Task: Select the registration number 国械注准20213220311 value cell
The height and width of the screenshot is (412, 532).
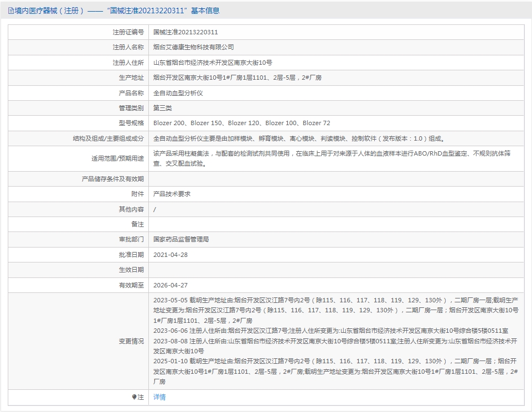Action: click(x=185, y=33)
